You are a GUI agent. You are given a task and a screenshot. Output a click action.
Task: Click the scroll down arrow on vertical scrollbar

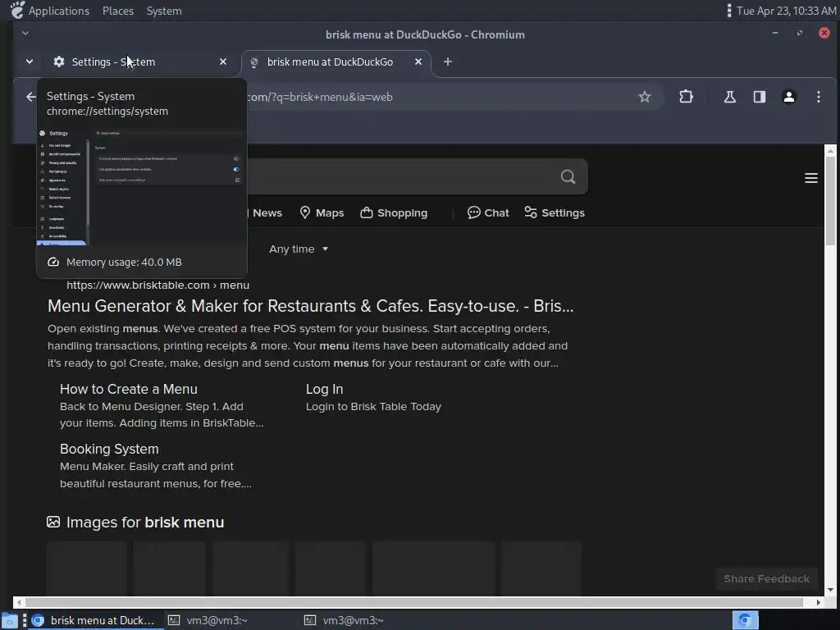tap(830, 590)
